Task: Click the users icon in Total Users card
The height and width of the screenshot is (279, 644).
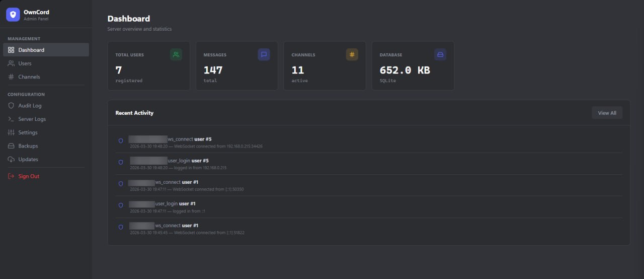Action: 176,54
